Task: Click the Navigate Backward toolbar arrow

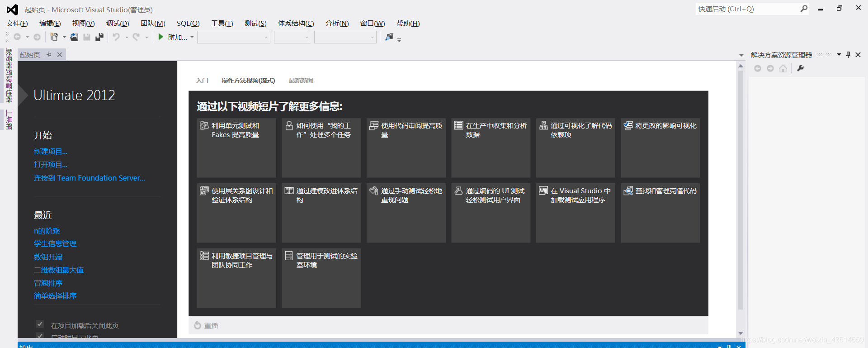Action: pyautogui.click(x=17, y=37)
